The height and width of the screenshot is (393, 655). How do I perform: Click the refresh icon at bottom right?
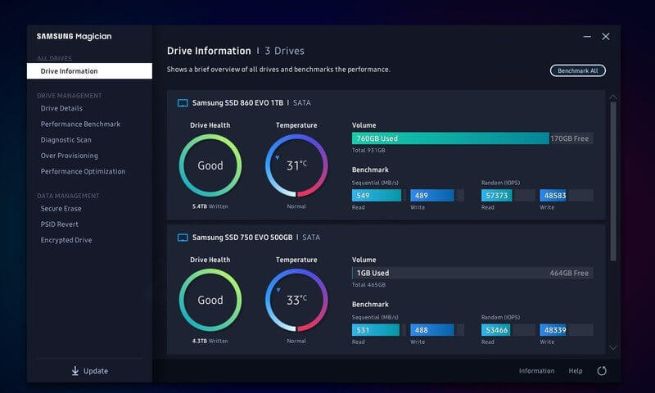coord(602,370)
